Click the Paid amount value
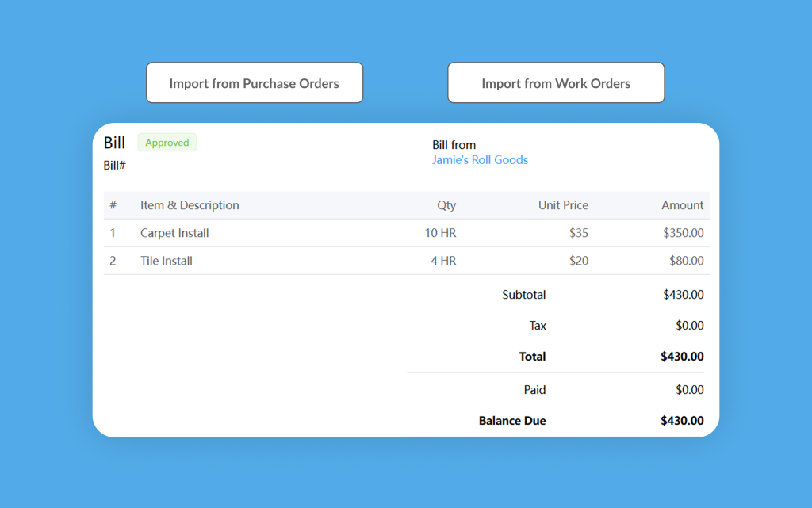The height and width of the screenshot is (508, 812). [x=689, y=390]
